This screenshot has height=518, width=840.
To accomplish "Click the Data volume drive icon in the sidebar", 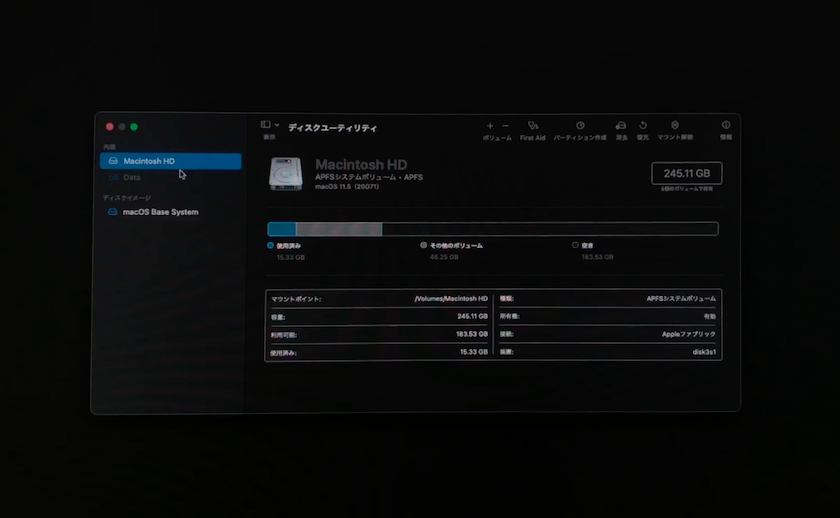I will click(x=113, y=177).
